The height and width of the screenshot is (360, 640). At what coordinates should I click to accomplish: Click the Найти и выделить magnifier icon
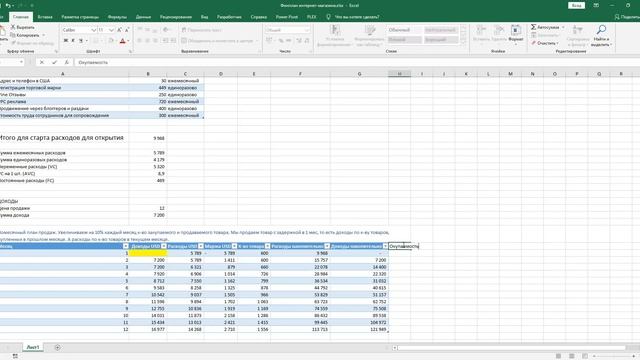[x=601, y=30]
